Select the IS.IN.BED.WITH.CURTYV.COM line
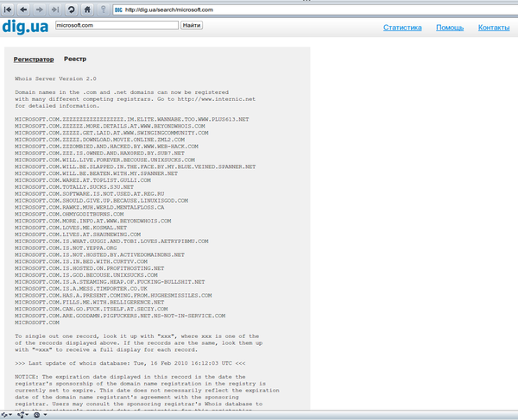Viewport: 518px width, 420px height. (81, 261)
